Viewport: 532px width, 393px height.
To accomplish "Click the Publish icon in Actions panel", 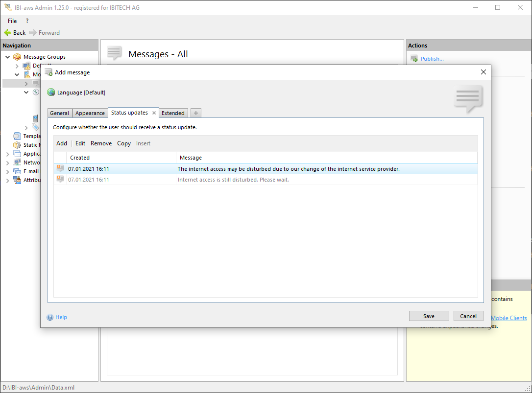I will (x=414, y=59).
